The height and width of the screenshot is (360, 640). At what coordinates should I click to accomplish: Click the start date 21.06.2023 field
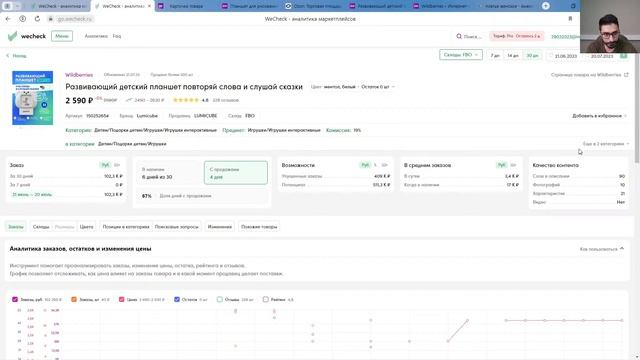click(566, 56)
